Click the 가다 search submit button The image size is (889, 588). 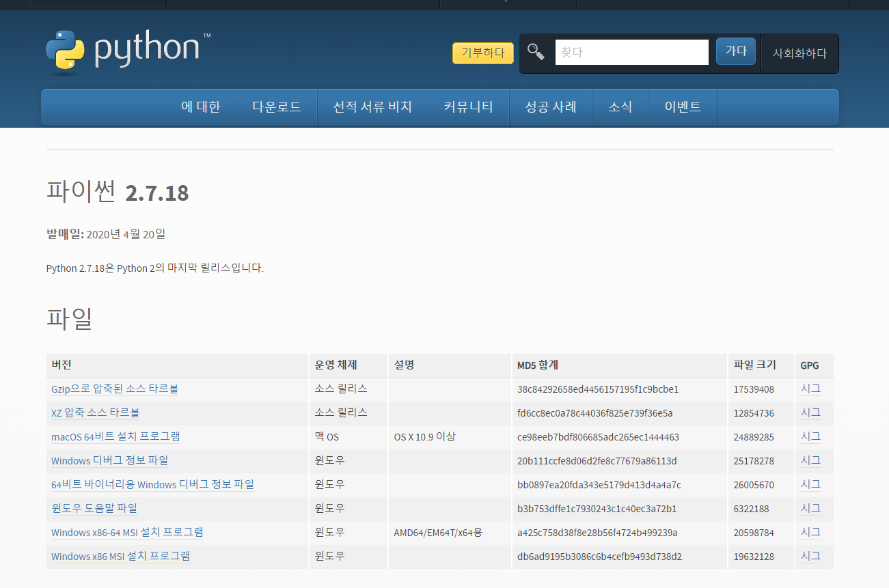pos(736,51)
